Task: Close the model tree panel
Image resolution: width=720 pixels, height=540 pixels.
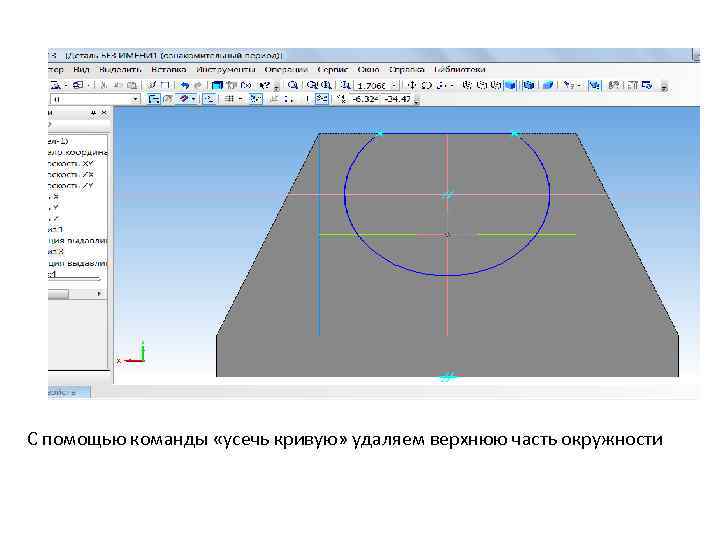Action: pos(104,112)
